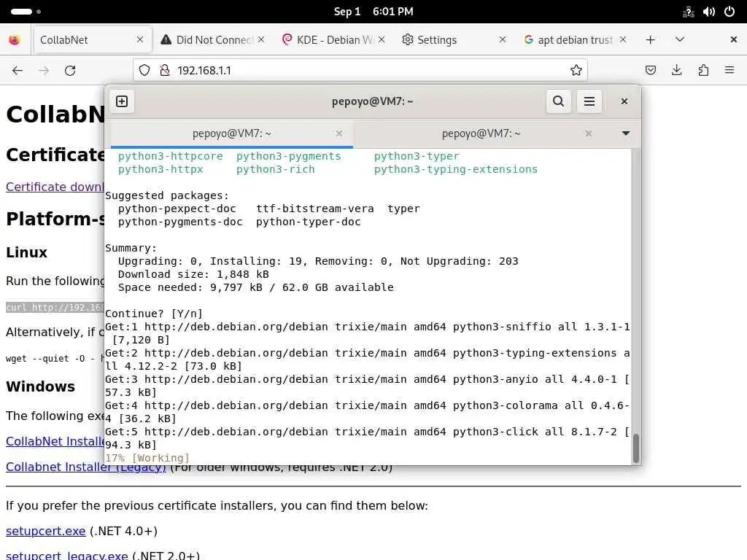This screenshot has width=747, height=560.
Task: Close the Did Not Connect tab
Action: point(261,39)
